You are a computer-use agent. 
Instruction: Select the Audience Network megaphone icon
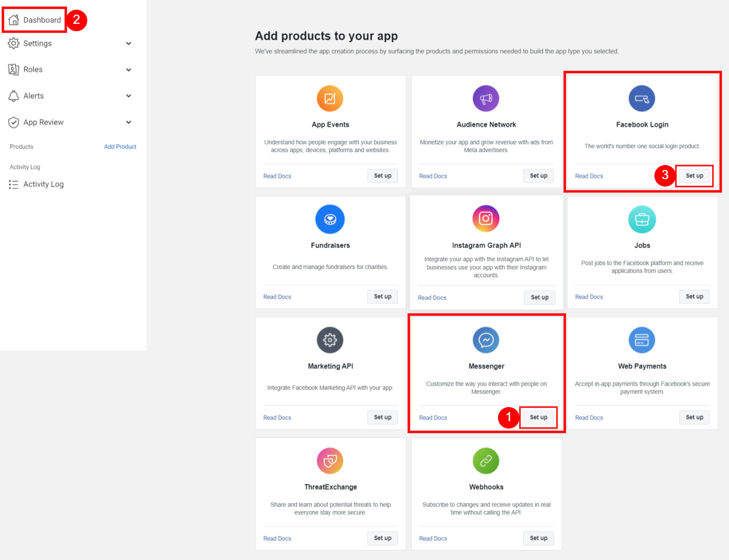click(x=486, y=98)
